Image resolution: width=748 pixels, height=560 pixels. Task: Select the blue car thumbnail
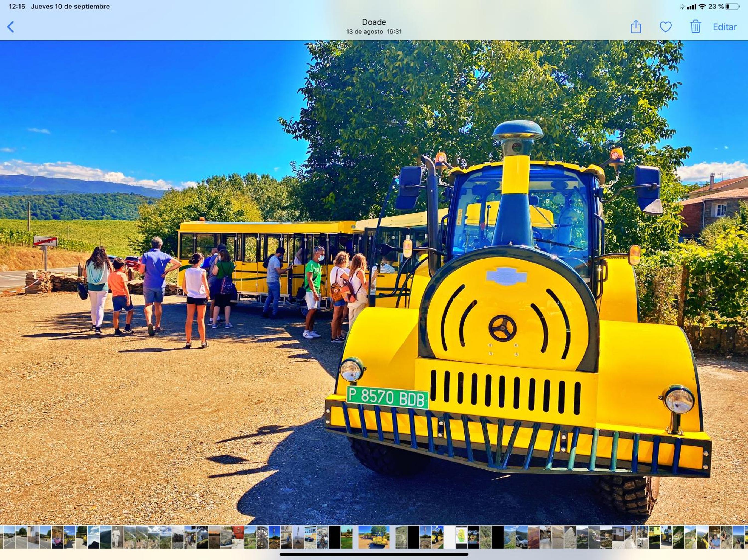tap(310, 537)
